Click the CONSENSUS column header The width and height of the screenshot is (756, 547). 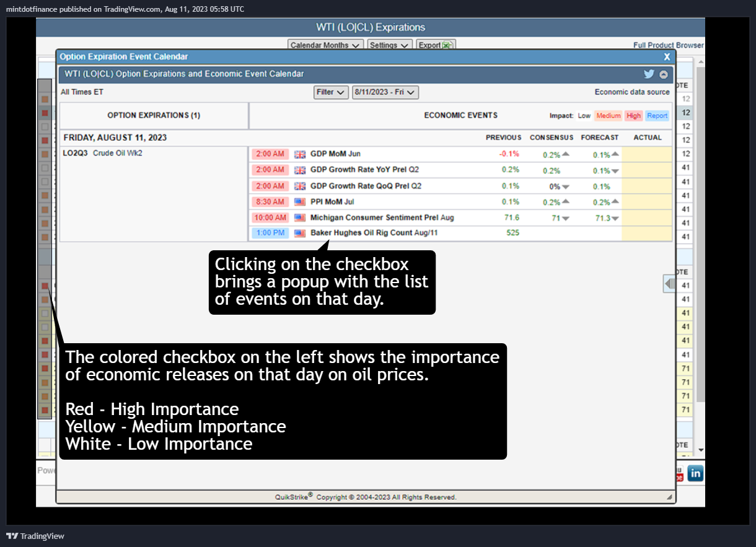pos(552,138)
